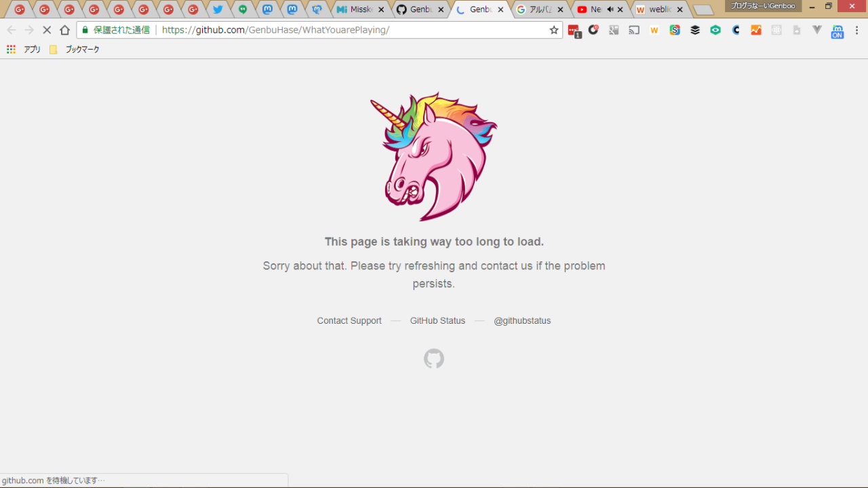868x488 pixels.
Task: Close the weblio tab
Action: click(679, 10)
